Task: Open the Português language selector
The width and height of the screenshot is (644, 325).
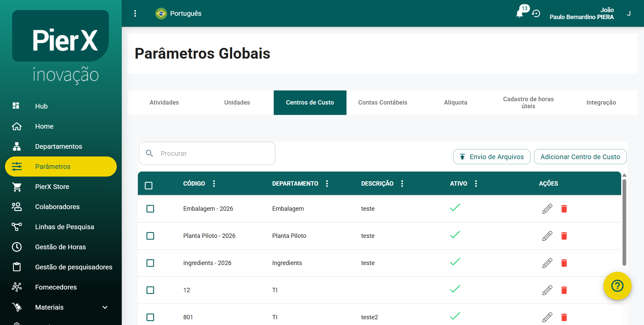Action: 178,13
